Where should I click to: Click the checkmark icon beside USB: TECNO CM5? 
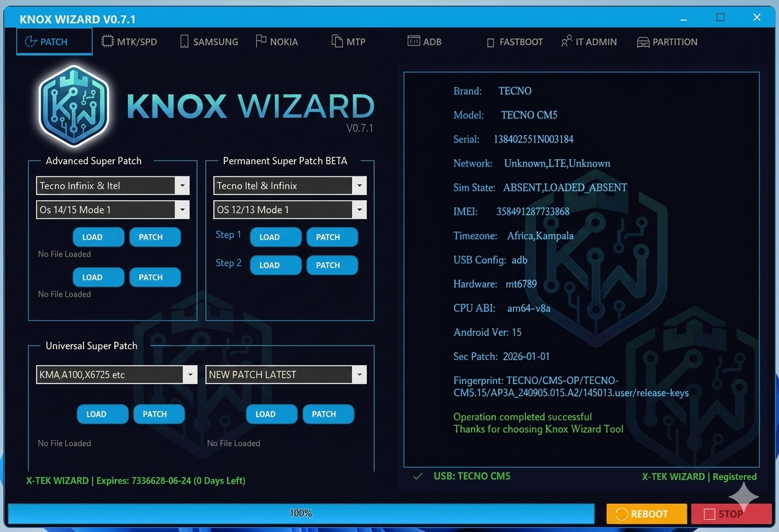417,477
